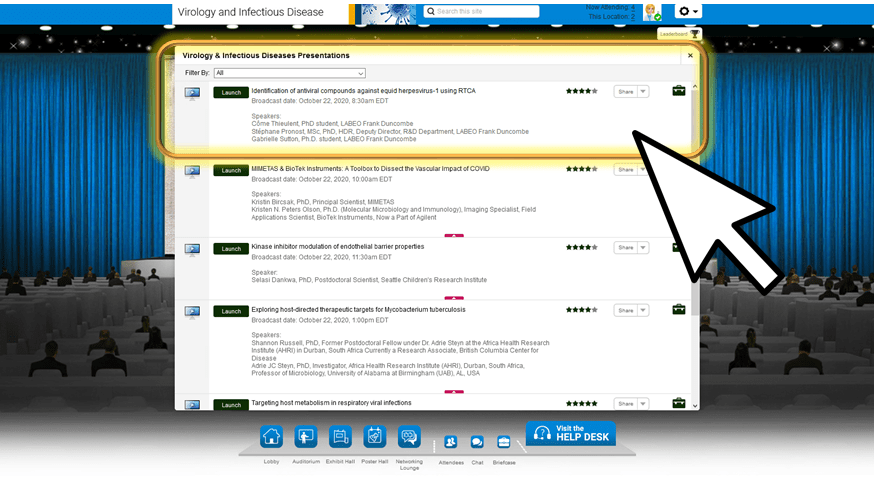This screenshot has width=874, height=481.
Task: Open the settings gear dropdown
Action: coord(688,11)
